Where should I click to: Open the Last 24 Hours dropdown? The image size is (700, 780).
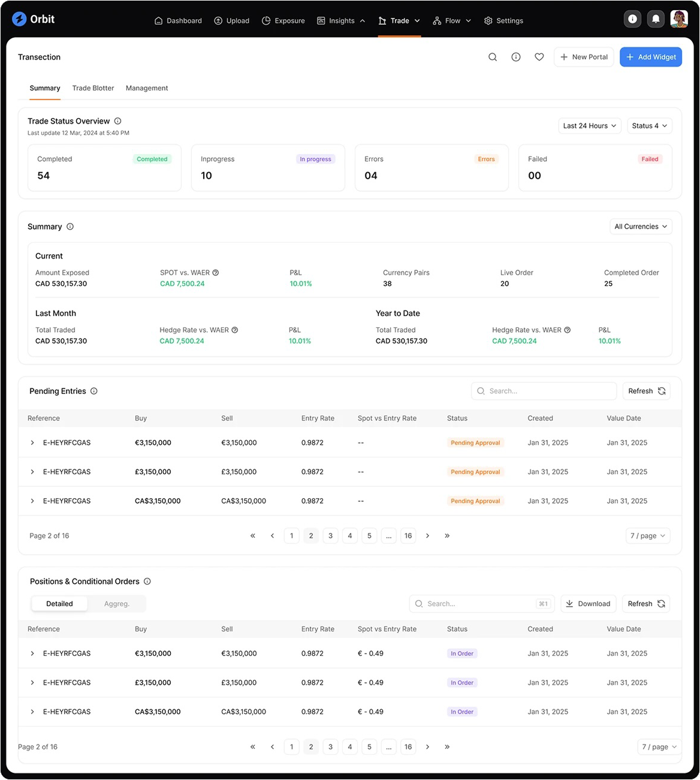point(589,126)
